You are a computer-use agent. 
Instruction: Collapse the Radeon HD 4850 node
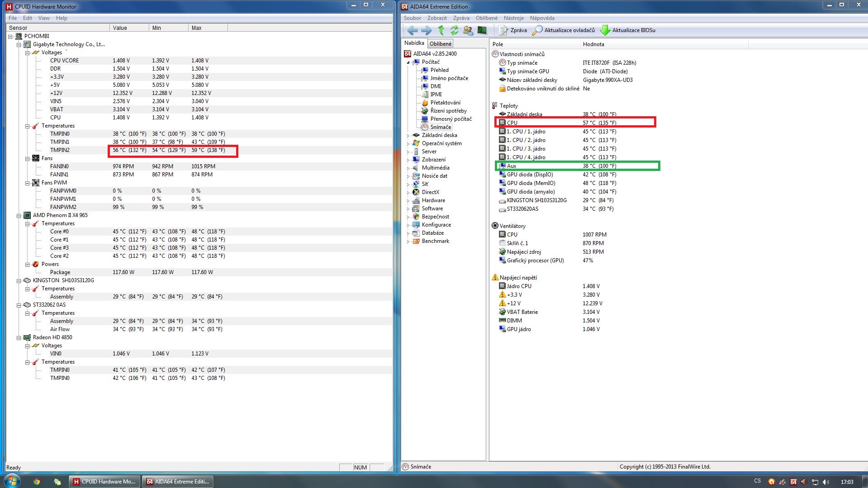pyautogui.click(x=19, y=337)
